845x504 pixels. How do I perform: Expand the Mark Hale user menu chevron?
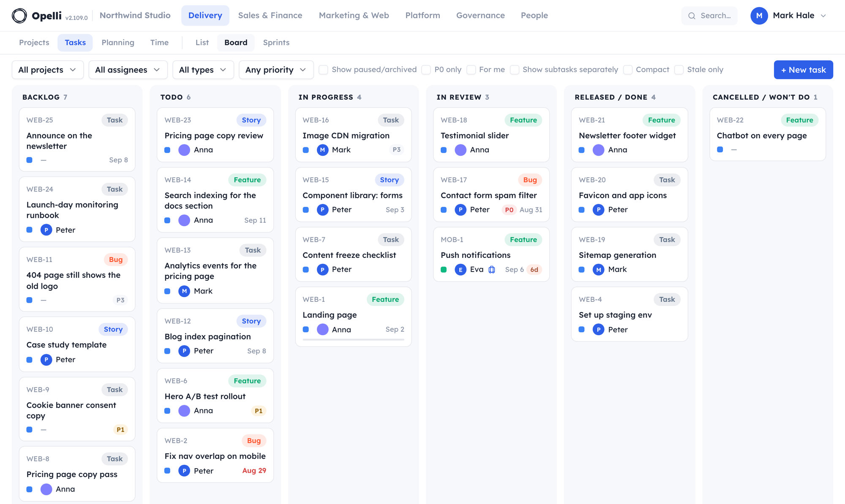tap(823, 16)
